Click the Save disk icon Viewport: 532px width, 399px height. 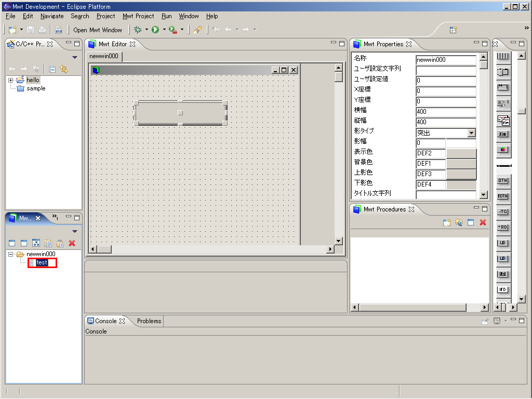tap(31, 30)
